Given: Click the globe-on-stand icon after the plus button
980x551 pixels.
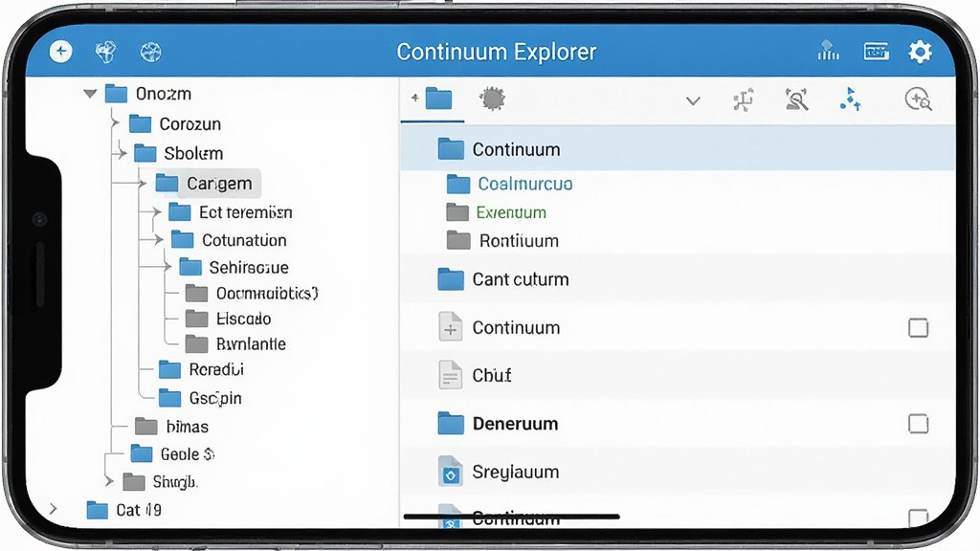Looking at the screenshot, I should coord(105,52).
